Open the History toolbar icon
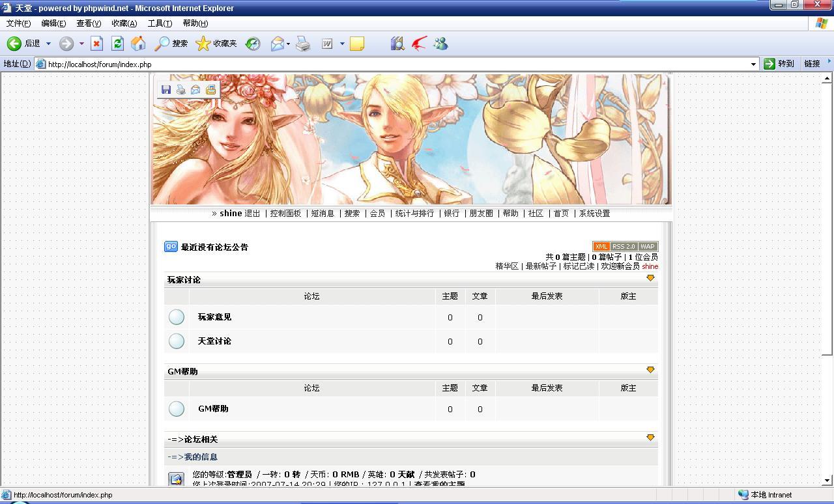834x504 pixels. point(253,44)
